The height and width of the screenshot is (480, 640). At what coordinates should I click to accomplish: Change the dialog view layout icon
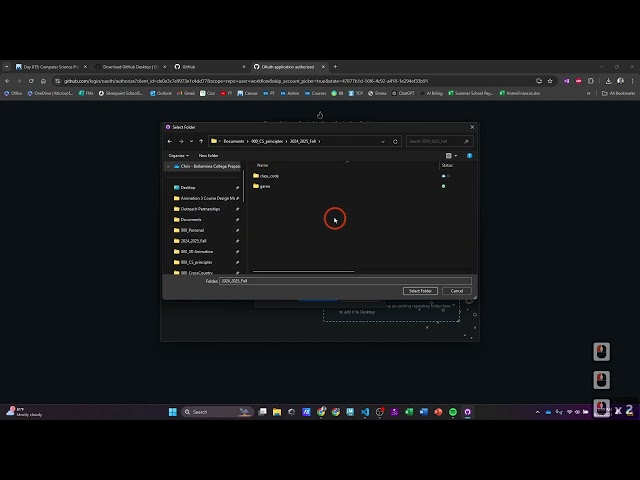coord(449,156)
